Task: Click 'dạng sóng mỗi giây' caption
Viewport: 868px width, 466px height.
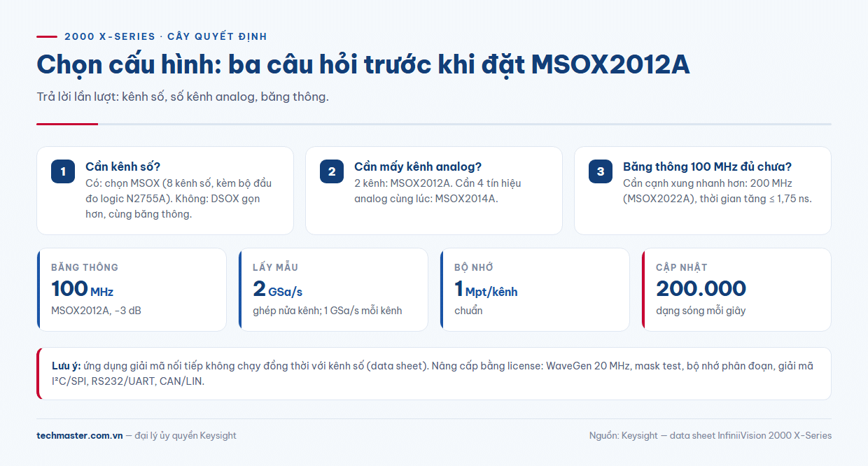Action: coord(701,311)
